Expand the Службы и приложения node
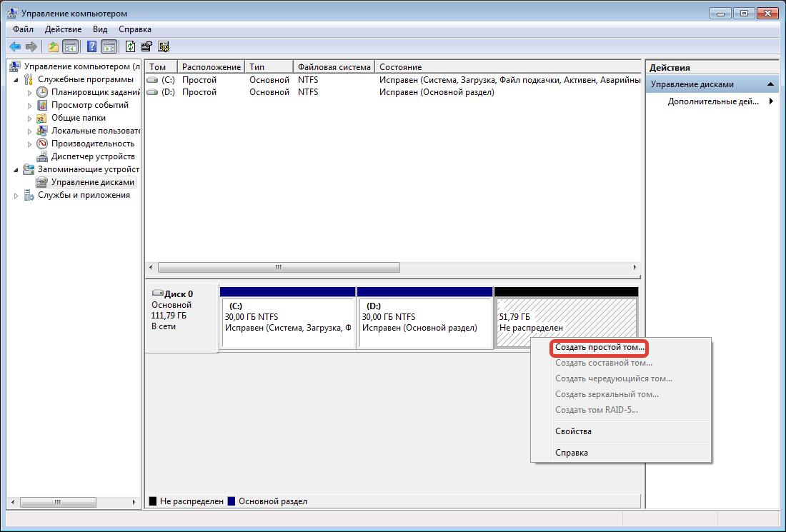 [16, 196]
